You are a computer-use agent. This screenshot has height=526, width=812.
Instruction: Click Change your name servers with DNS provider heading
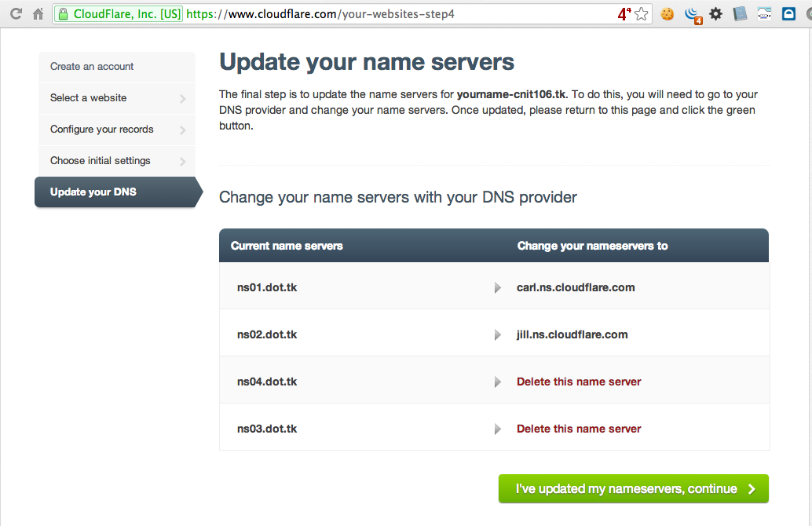tap(397, 197)
